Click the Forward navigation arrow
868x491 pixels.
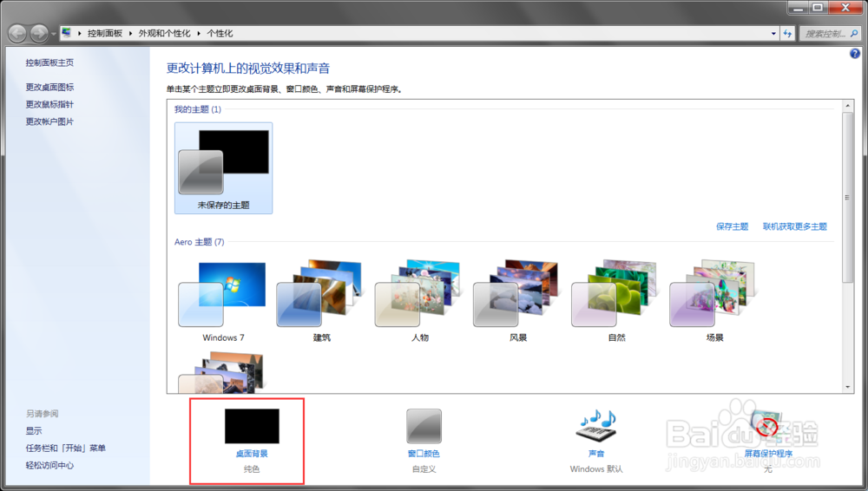(39, 34)
